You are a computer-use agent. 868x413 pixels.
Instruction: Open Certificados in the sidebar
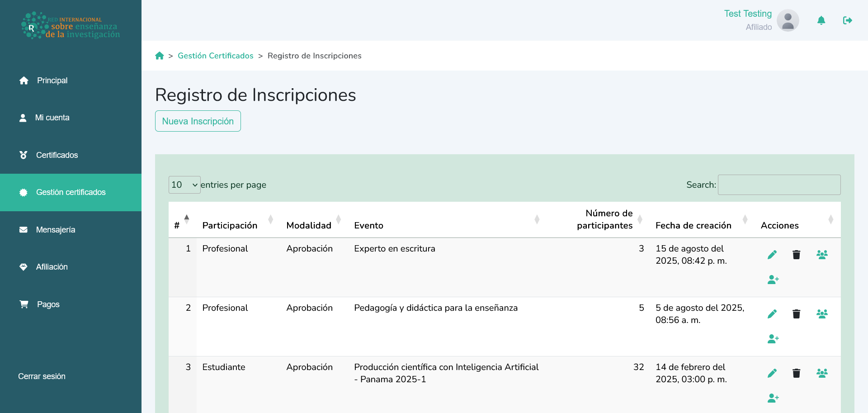coord(57,155)
